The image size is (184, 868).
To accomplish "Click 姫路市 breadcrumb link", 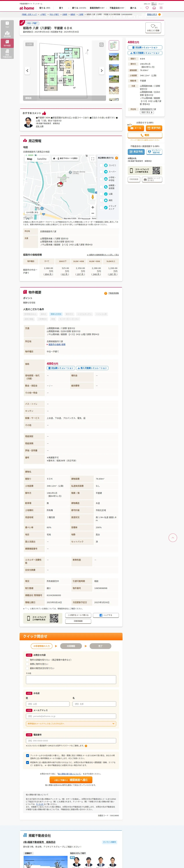I will [73, 14].
